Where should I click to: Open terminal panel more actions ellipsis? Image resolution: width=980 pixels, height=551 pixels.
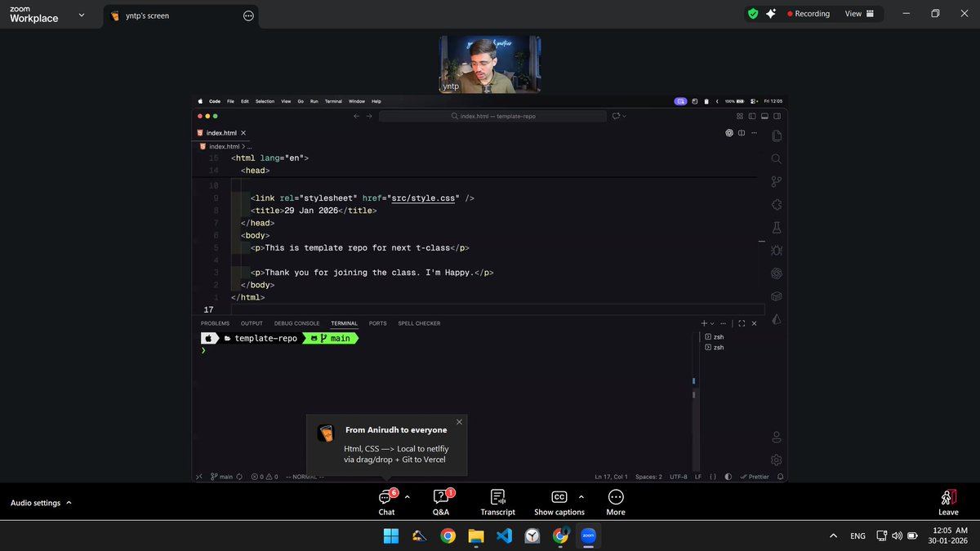[725, 323]
